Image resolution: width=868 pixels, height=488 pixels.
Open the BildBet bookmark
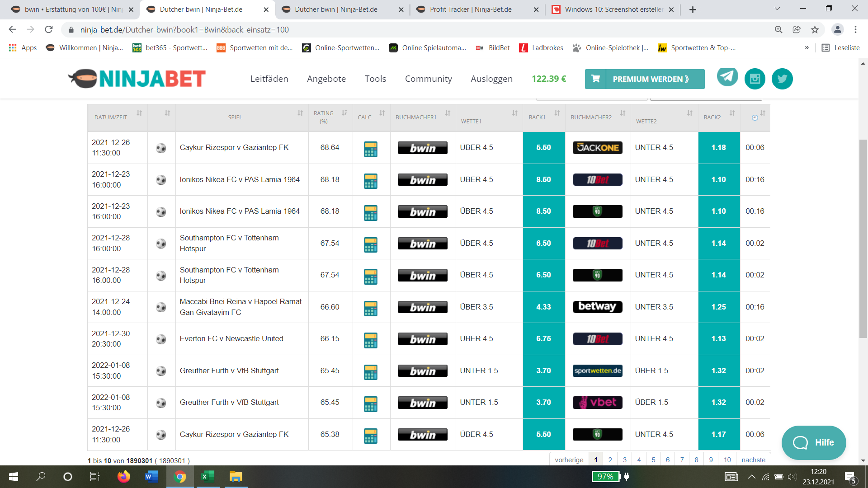coord(493,48)
